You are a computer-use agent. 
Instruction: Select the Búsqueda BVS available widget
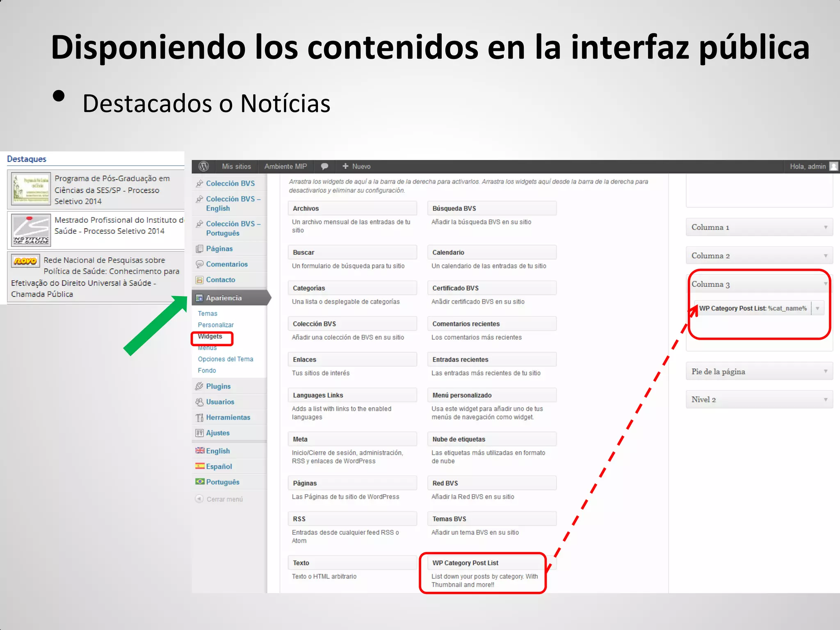coord(492,208)
